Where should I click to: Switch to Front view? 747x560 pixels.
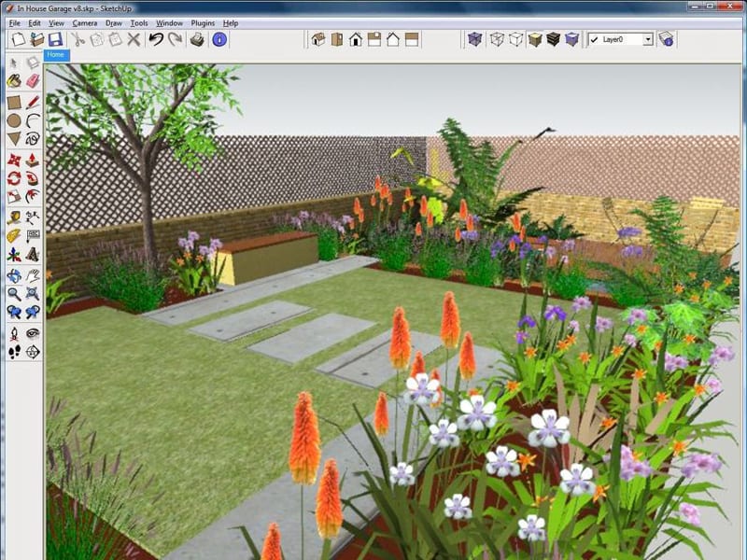(356, 39)
